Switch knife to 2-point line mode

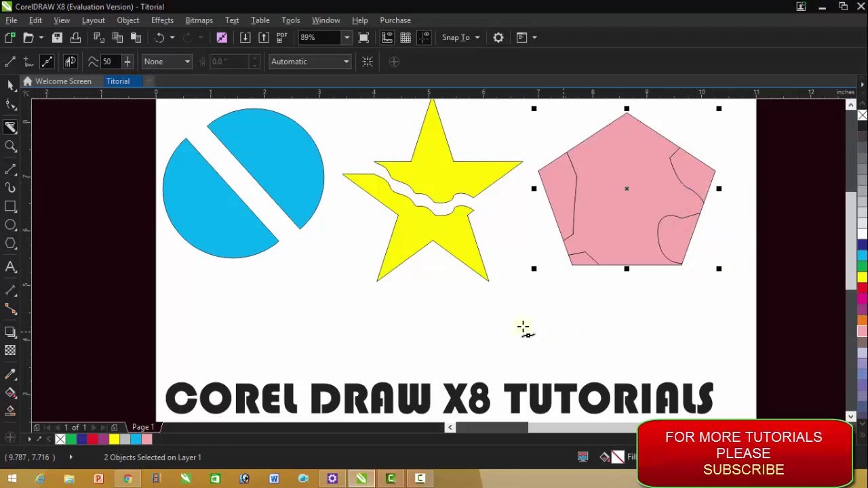[10, 62]
